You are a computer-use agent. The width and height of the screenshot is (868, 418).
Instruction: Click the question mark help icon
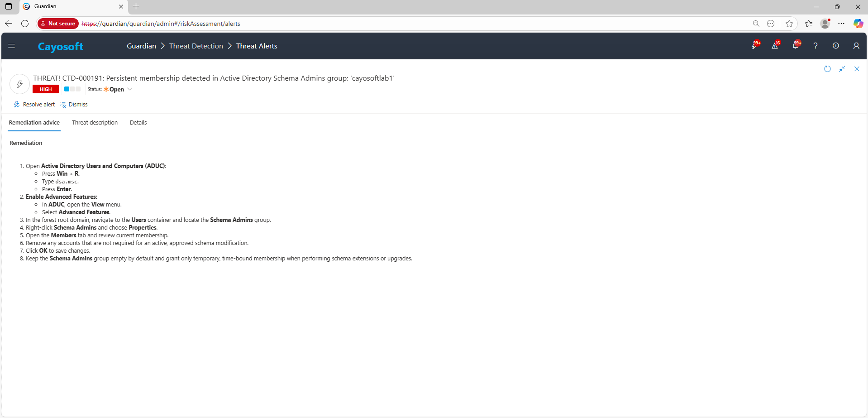pos(816,46)
